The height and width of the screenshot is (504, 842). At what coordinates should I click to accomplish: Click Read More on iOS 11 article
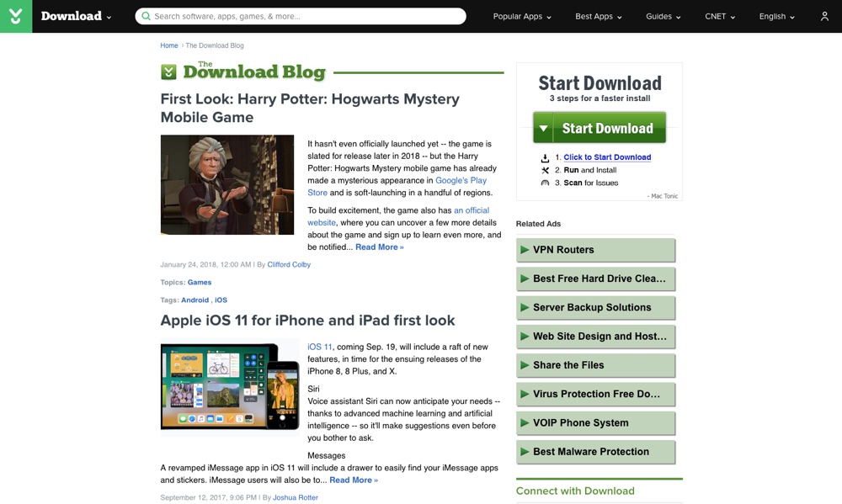354,480
